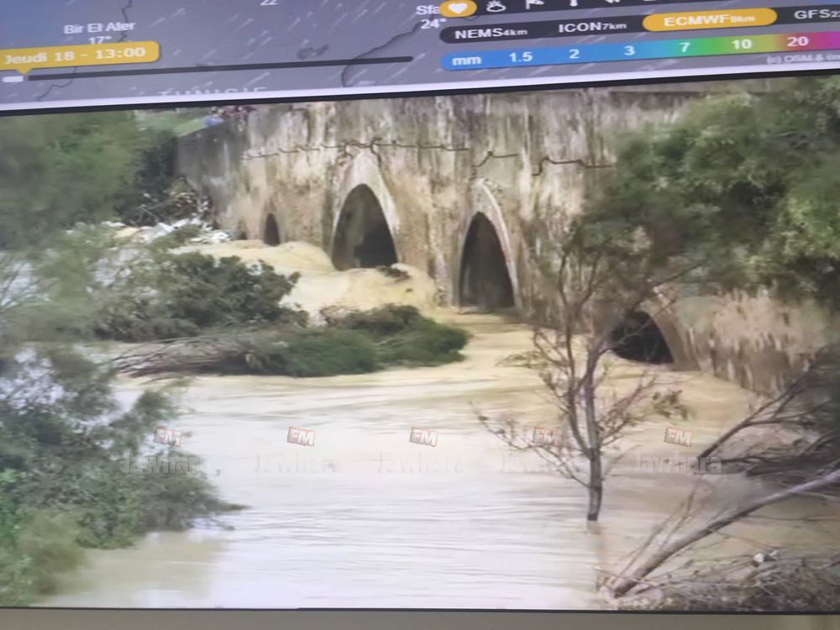Switch to the ICON 7km model
Screen dimensions: 840x630
pyautogui.click(x=591, y=27)
